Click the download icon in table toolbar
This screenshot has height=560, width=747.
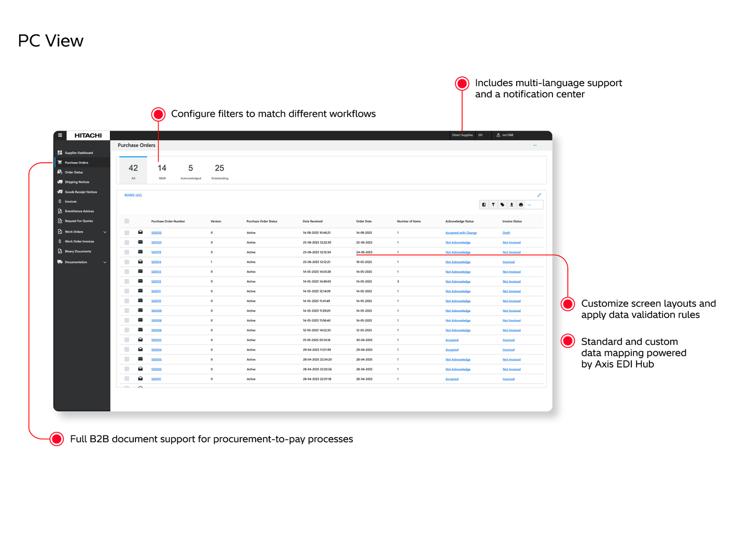click(512, 205)
